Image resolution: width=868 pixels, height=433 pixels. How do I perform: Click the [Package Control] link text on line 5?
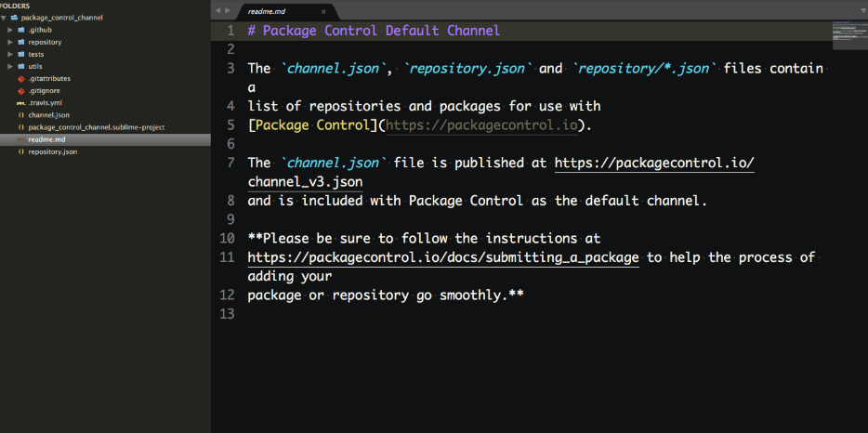pyautogui.click(x=312, y=125)
